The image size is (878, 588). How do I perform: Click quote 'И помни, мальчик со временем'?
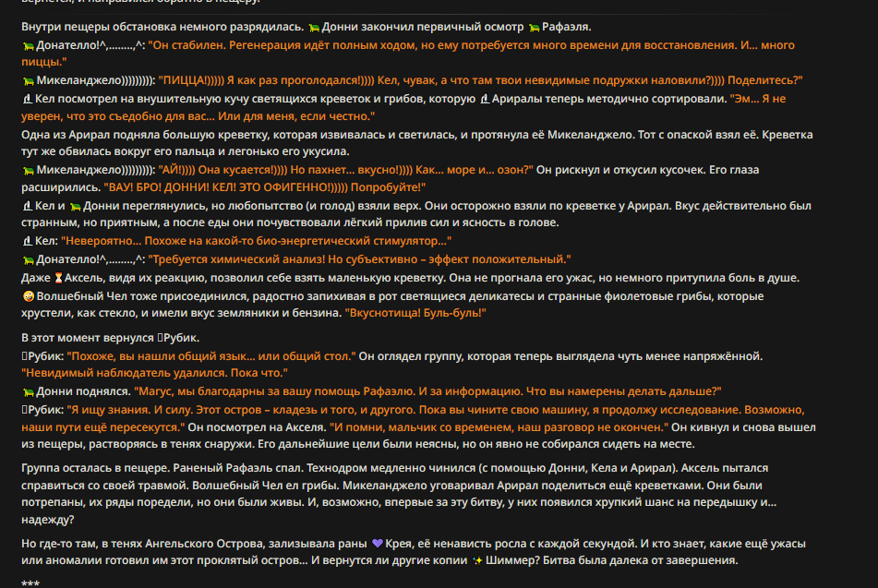click(499, 427)
